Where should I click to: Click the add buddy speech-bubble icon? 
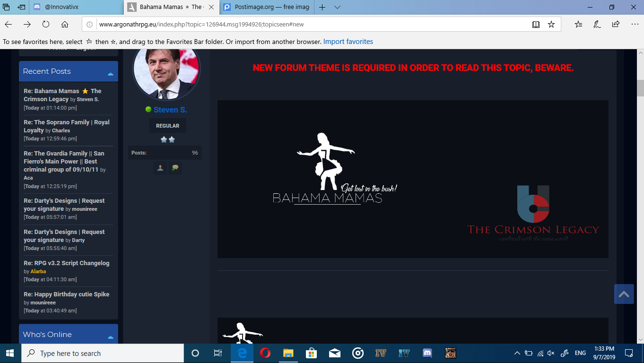click(x=175, y=168)
